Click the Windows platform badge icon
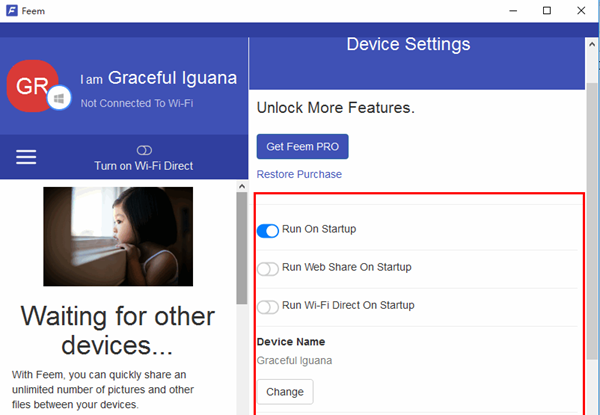 pos(59,98)
